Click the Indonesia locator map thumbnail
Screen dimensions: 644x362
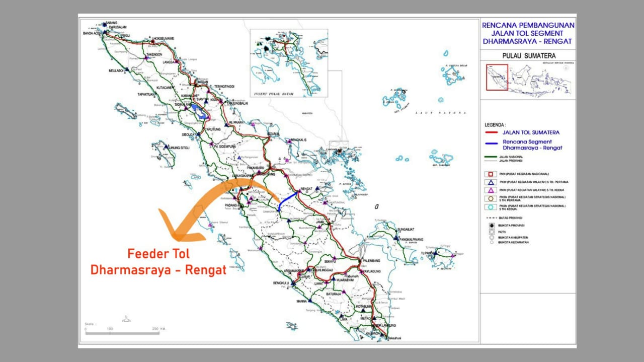point(528,77)
